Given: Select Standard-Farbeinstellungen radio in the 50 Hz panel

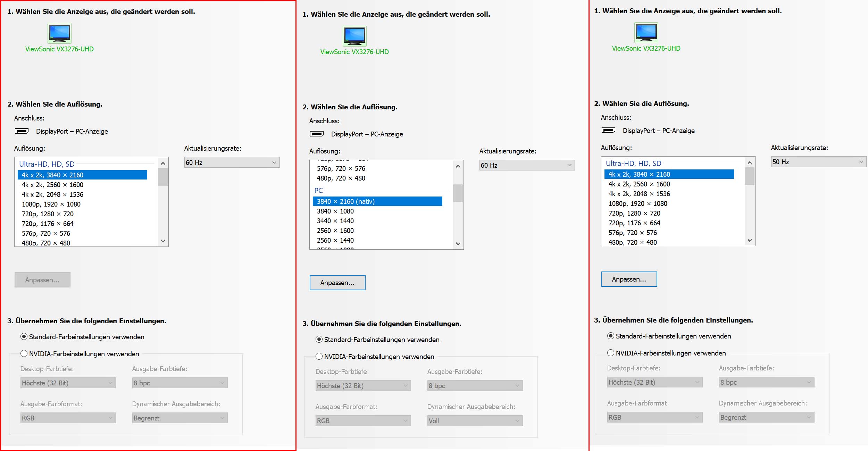Looking at the screenshot, I should (x=611, y=336).
